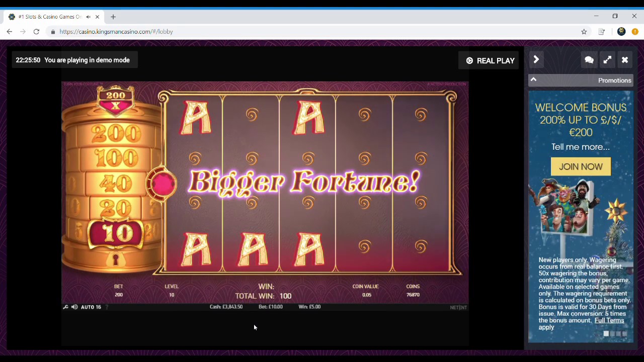
Task: Click the Win £5.00 status text
Action: (x=309, y=307)
